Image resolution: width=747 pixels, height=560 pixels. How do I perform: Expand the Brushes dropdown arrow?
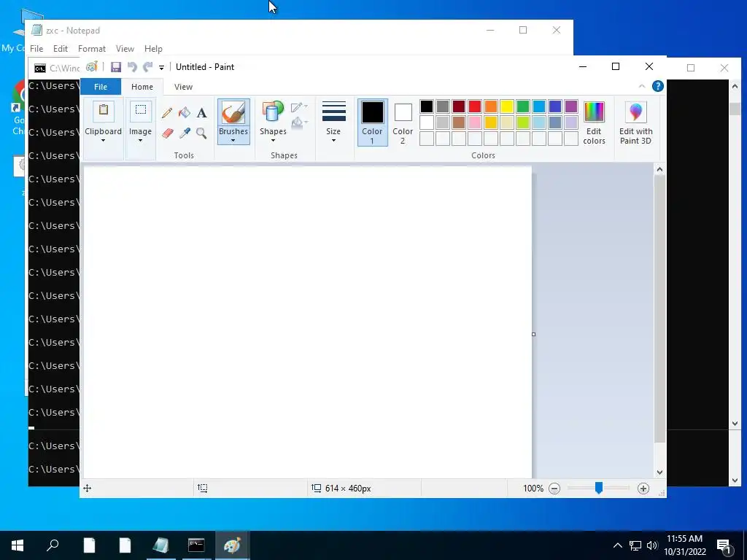point(233,141)
